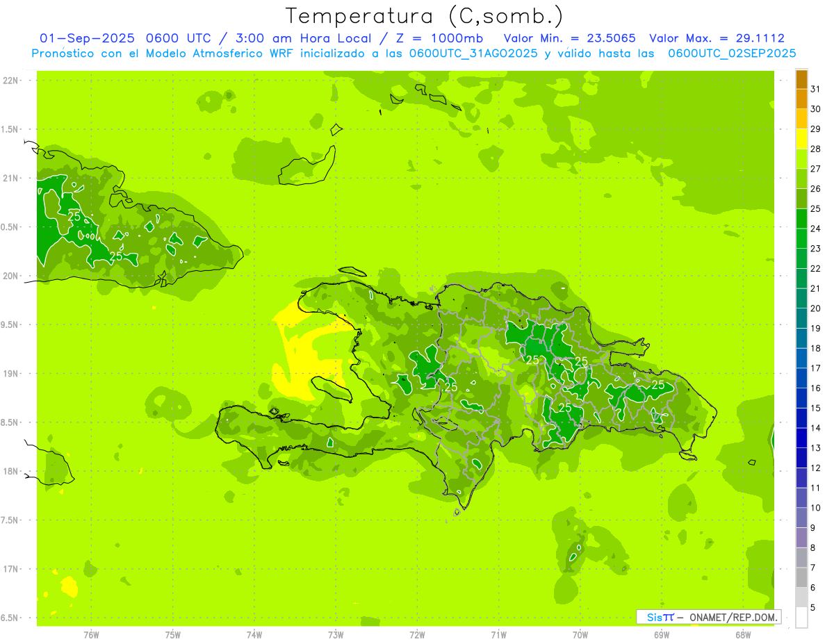Image resolution: width=834 pixels, height=644 pixels.
Task: Click the initialization time "0600UTC_31AGO2025"
Action: click(x=474, y=53)
